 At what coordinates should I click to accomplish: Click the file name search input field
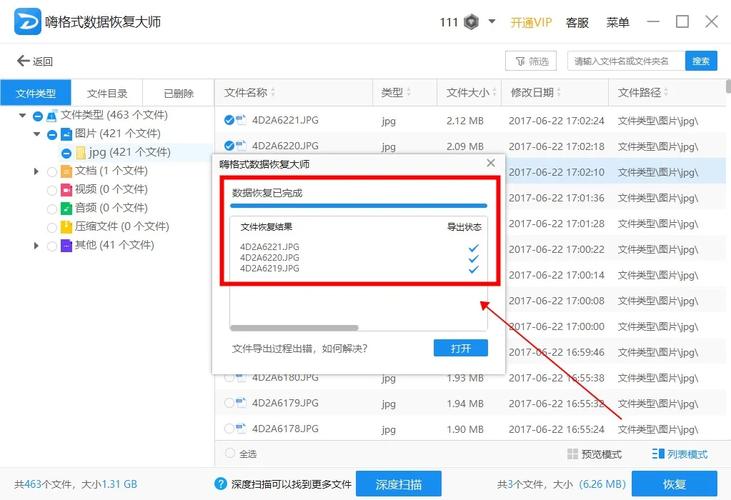point(626,61)
